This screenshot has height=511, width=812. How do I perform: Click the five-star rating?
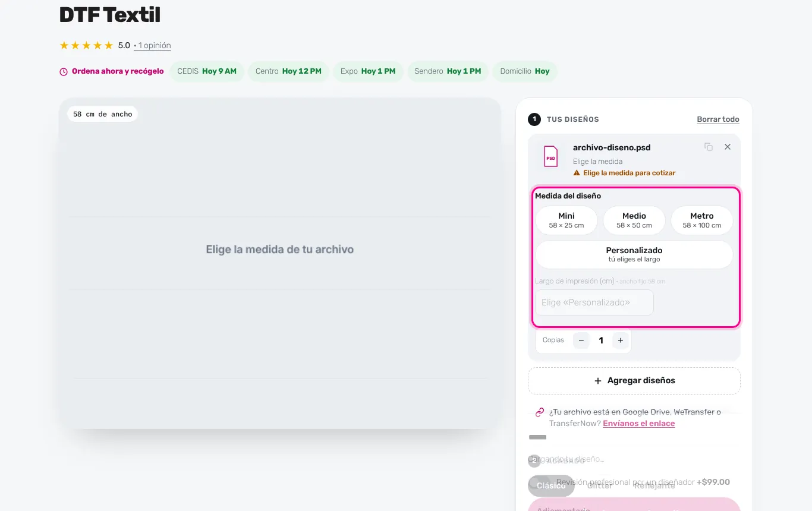click(86, 46)
